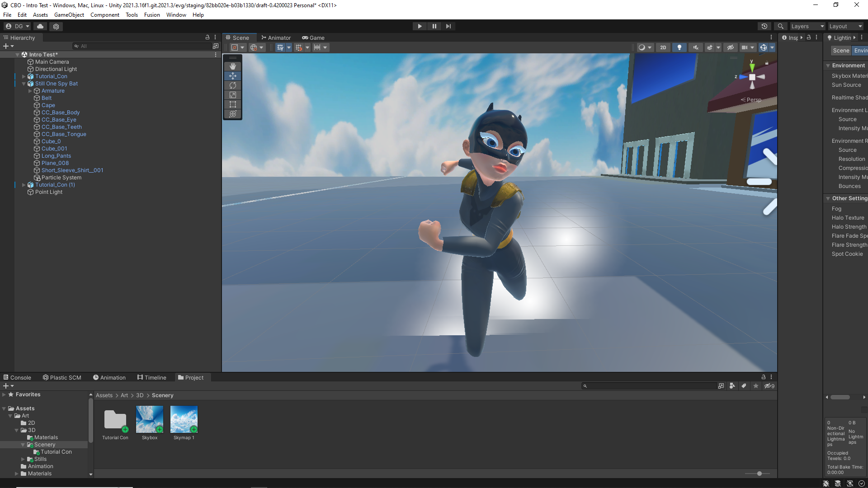Toggle Hierarchy panel lock

[208, 38]
